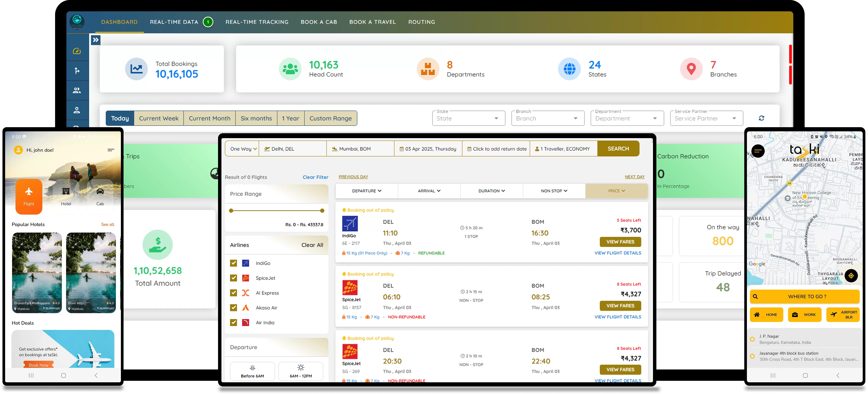This screenshot has width=868, height=394.
Task: Open the dashboard speedometer sidebar icon
Action: 77,51
